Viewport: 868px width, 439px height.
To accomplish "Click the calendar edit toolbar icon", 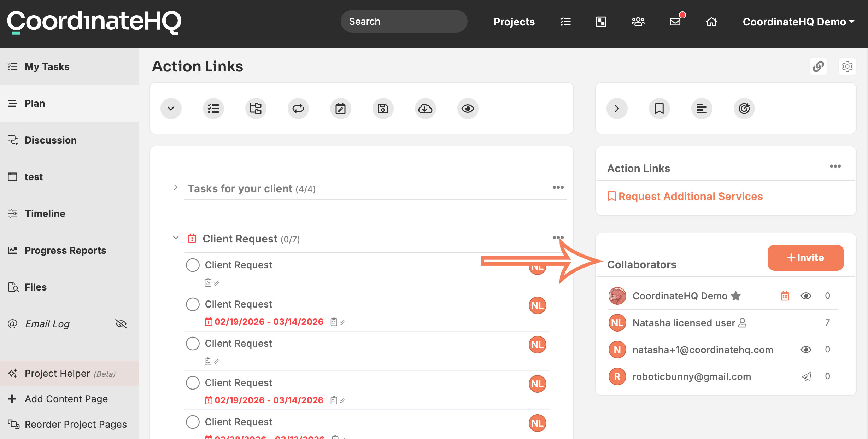I will point(341,109).
